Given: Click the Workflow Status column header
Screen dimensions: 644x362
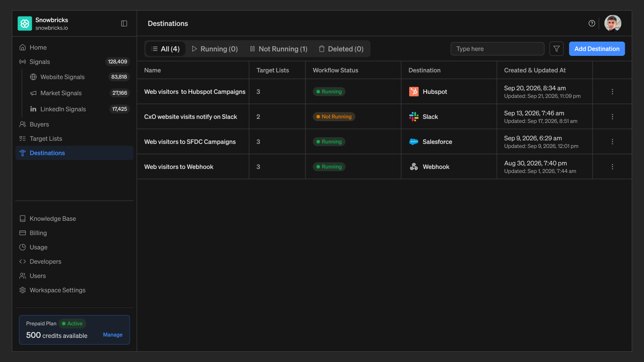Looking at the screenshot, I should coord(335,70).
